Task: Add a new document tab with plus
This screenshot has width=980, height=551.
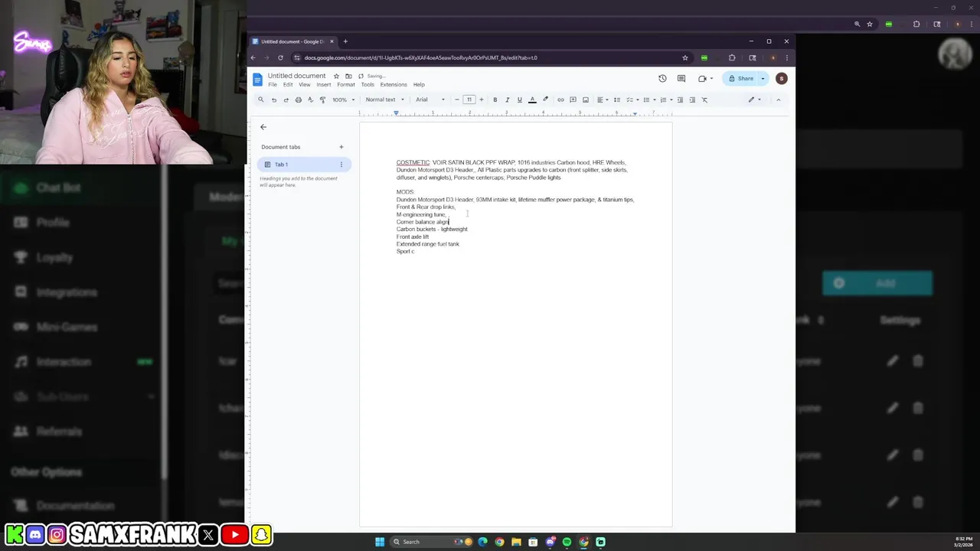Action: (341, 147)
